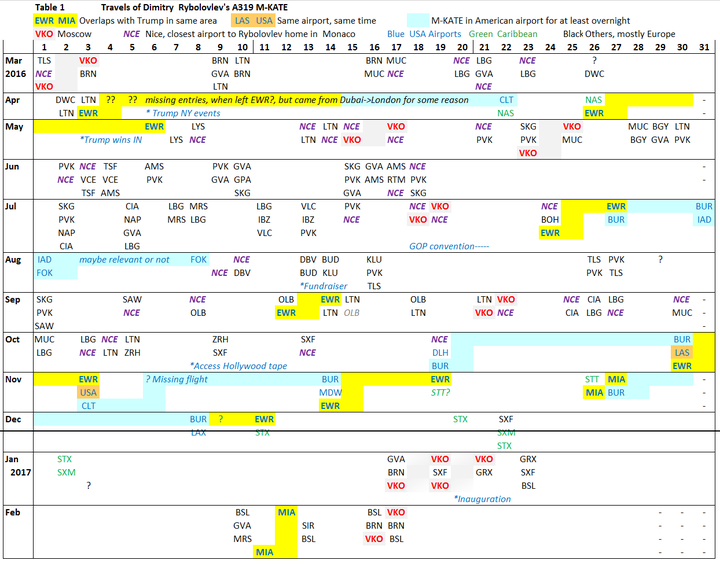Click legend text 'Nice, closest airport to Rybolovlev home'
The height and width of the screenshot is (564, 720).
click(231, 34)
